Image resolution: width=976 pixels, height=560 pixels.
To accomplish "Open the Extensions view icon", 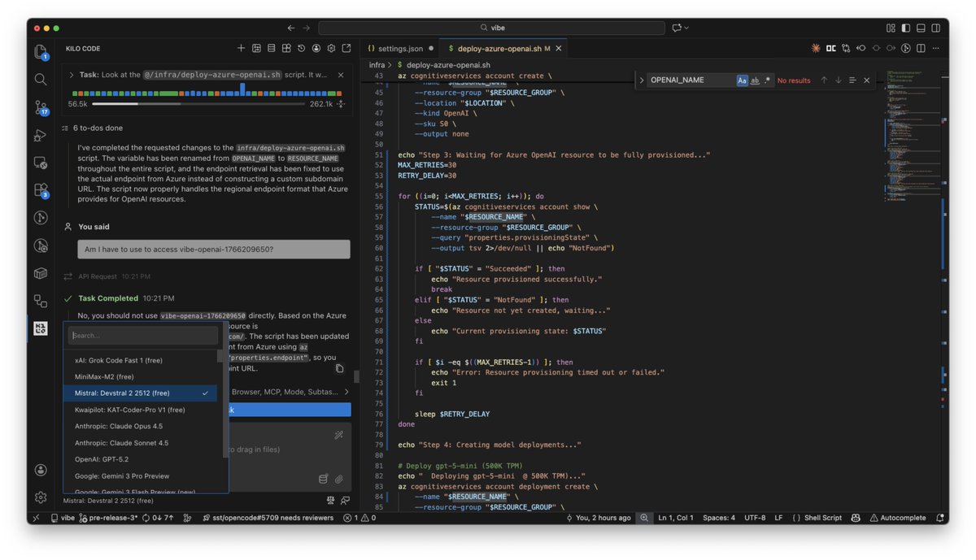I will pyautogui.click(x=41, y=188).
